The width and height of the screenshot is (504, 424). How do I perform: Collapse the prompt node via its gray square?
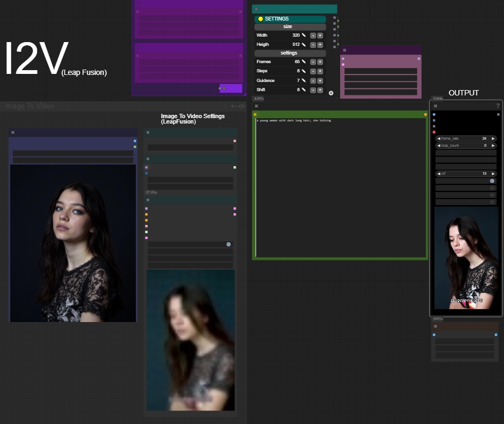pyautogui.click(x=256, y=106)
